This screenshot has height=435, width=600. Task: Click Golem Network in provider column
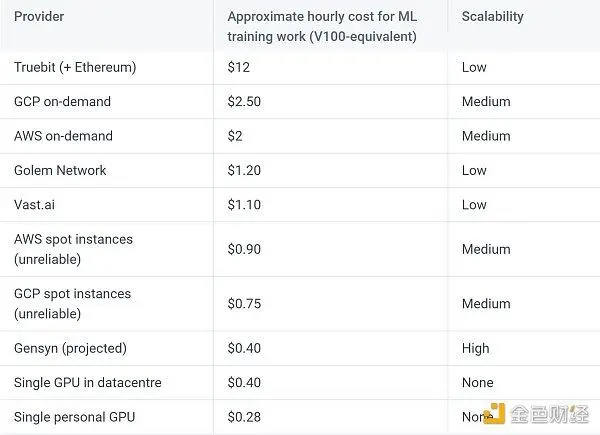(60, 170)
